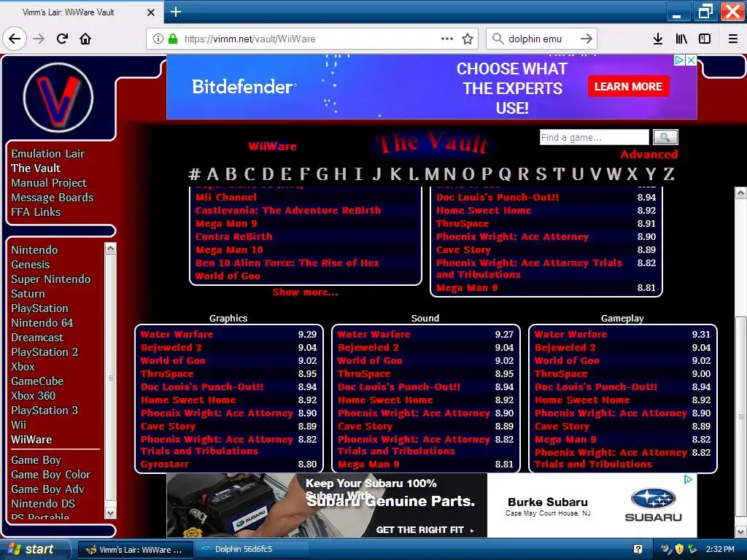Select Nintendo 64 in the system list
The height and width of the screenshot is (560, 747).
pyautogui.click(x=42, y=323)
